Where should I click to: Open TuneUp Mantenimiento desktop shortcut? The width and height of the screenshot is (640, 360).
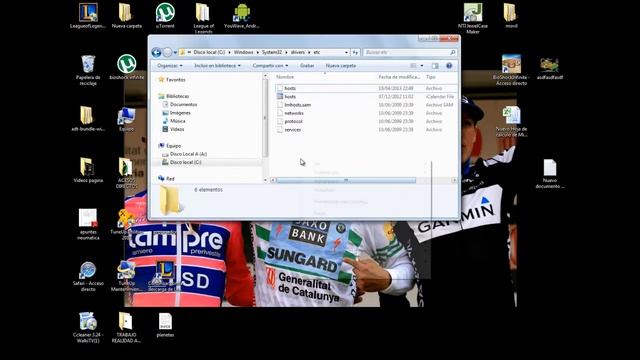126,276
